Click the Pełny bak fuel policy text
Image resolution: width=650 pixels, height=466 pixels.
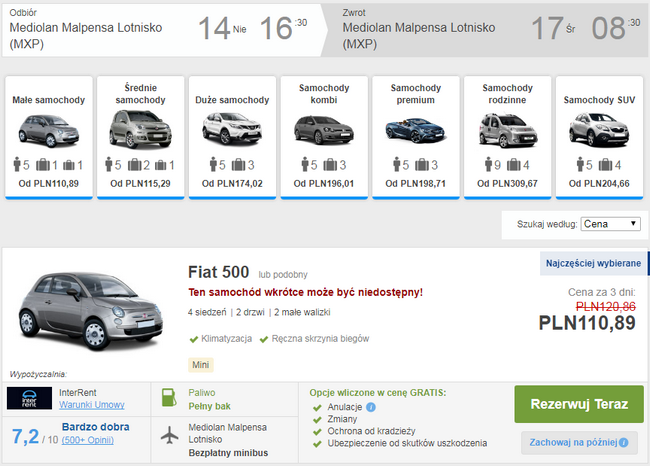(209, 406)
